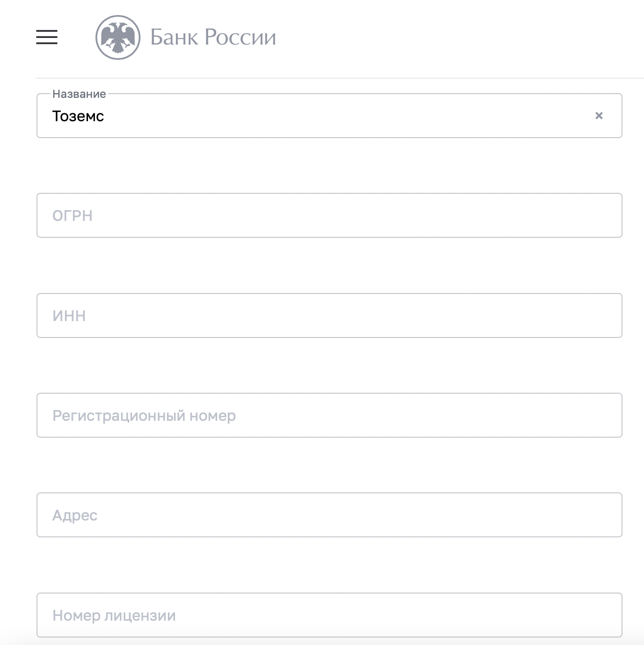Click the word Банк in header logo

coord(175,37)
